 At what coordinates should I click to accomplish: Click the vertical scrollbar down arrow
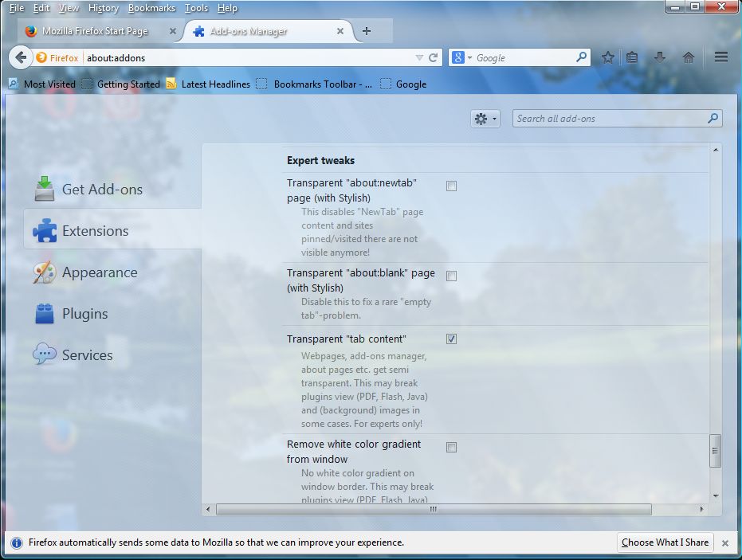coord(716,495)
